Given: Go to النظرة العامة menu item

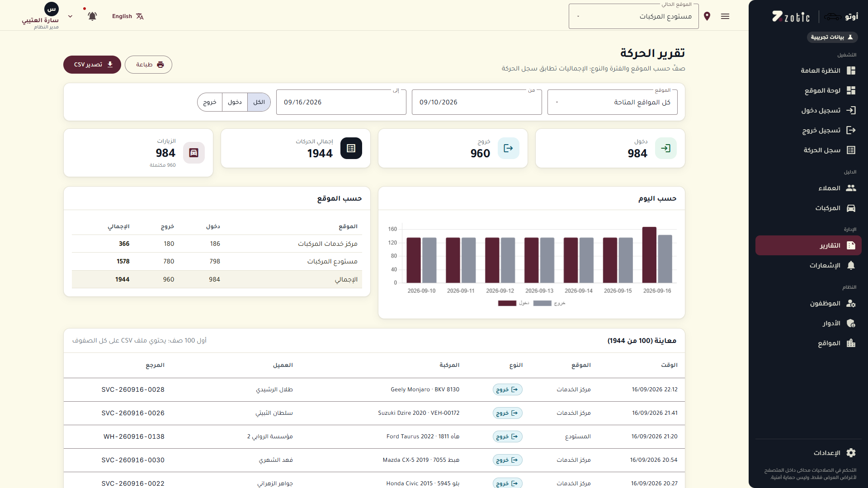Looking at the screenshot, I should click(808, 70).
